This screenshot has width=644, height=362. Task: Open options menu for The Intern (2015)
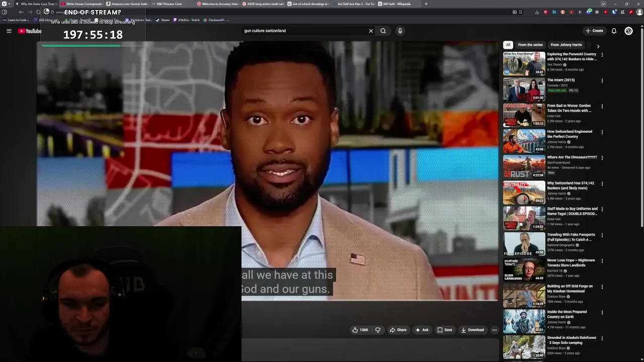tap(602, 80)
